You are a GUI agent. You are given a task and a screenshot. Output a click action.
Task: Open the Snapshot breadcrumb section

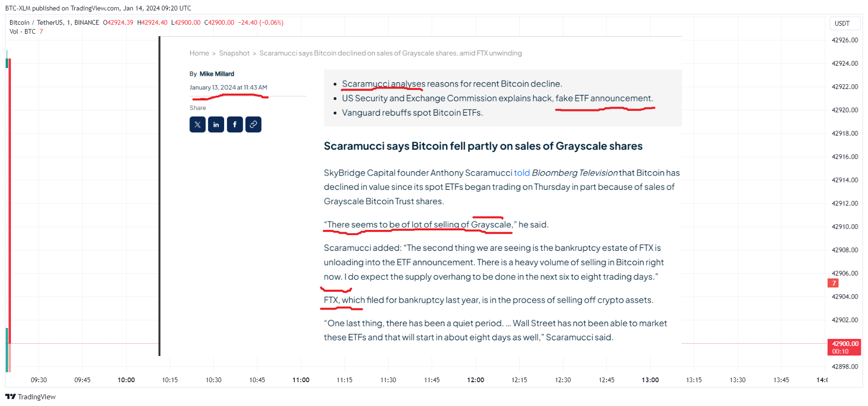[234, 53]
